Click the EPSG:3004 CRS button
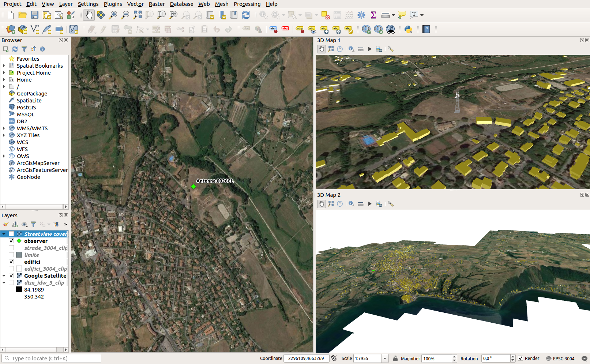590x364 pixels. point(560,359)
